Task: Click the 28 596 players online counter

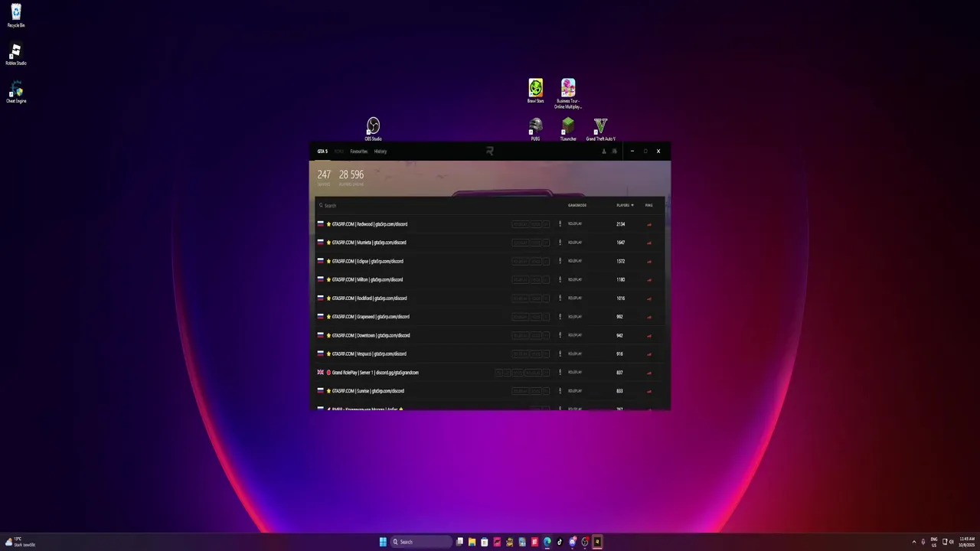Action: click(x=351, y=178)
